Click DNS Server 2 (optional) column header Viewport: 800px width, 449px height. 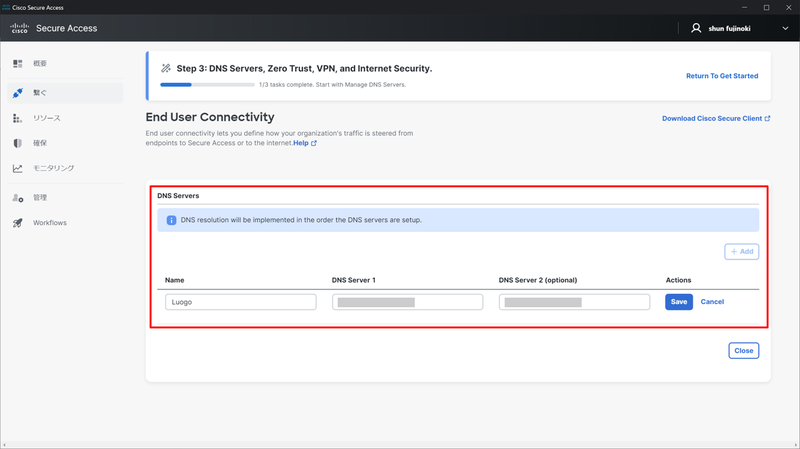pos(538,280)
